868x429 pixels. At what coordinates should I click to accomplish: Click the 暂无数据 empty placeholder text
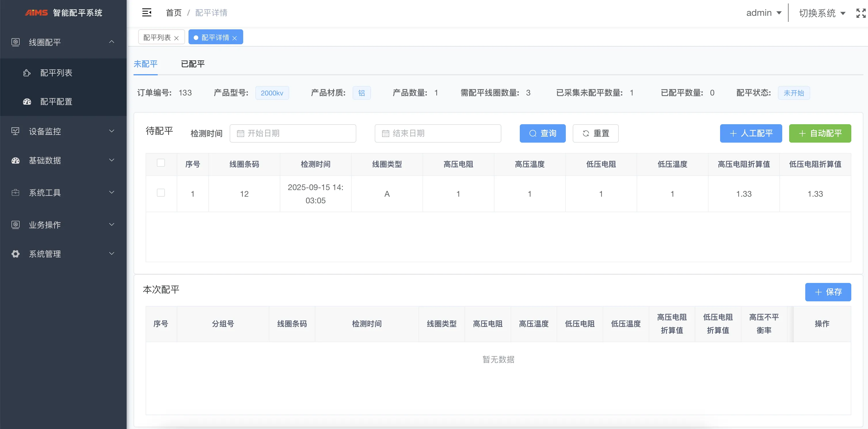[x=498, y=360]
